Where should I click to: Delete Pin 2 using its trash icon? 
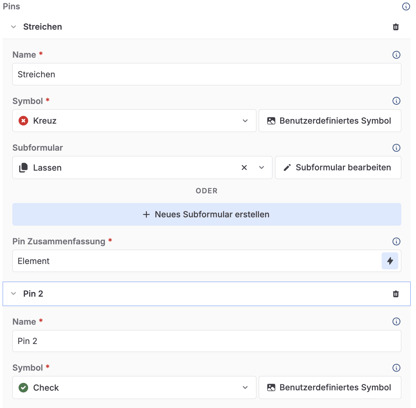(x=396, y=294)
